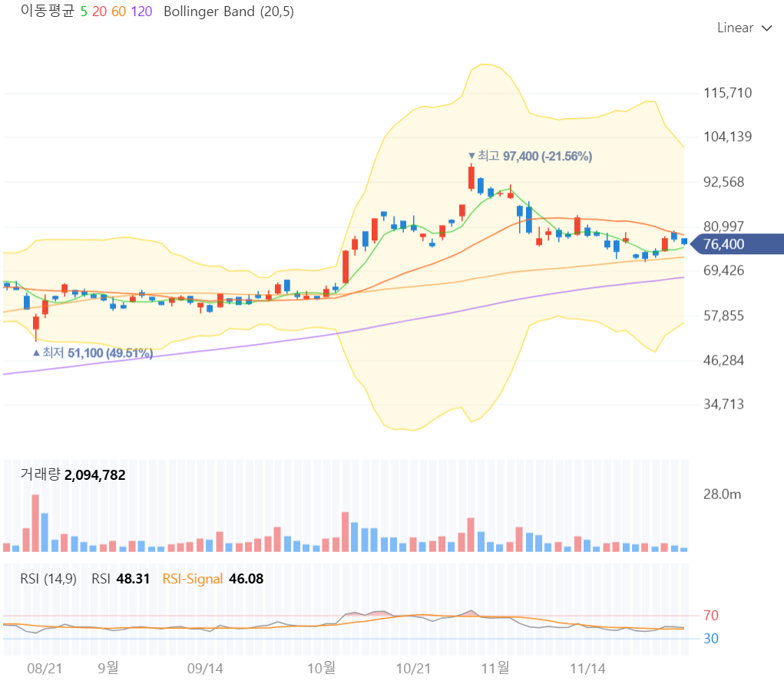Click the 11월 date on time axis
The image size is (784, 681).
(x=495, y=668)
